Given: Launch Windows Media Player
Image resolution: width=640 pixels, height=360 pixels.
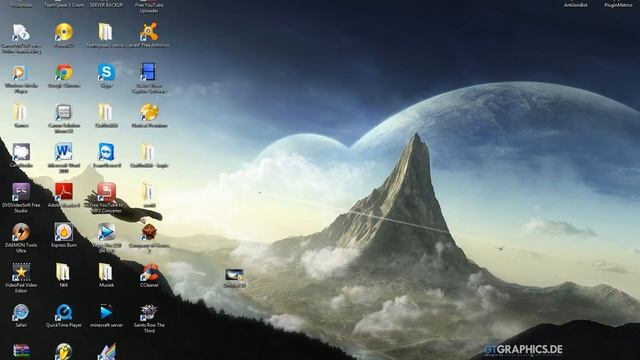Looking at the screenshot, I should (x=21, y=73).
